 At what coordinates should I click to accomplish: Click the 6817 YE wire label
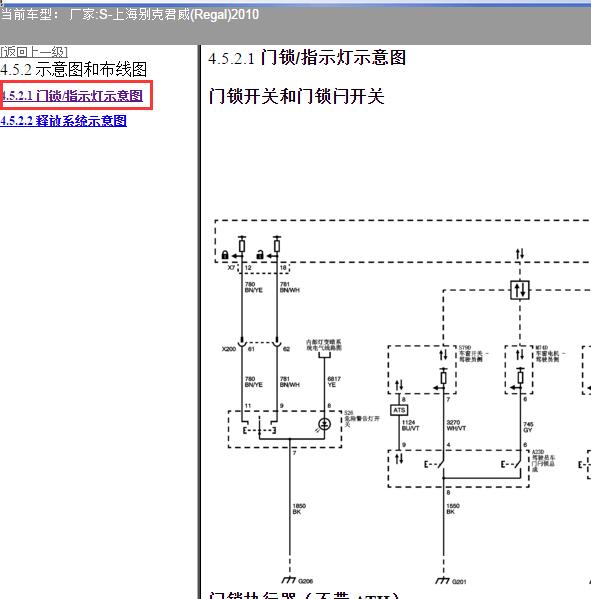[334, 382]
